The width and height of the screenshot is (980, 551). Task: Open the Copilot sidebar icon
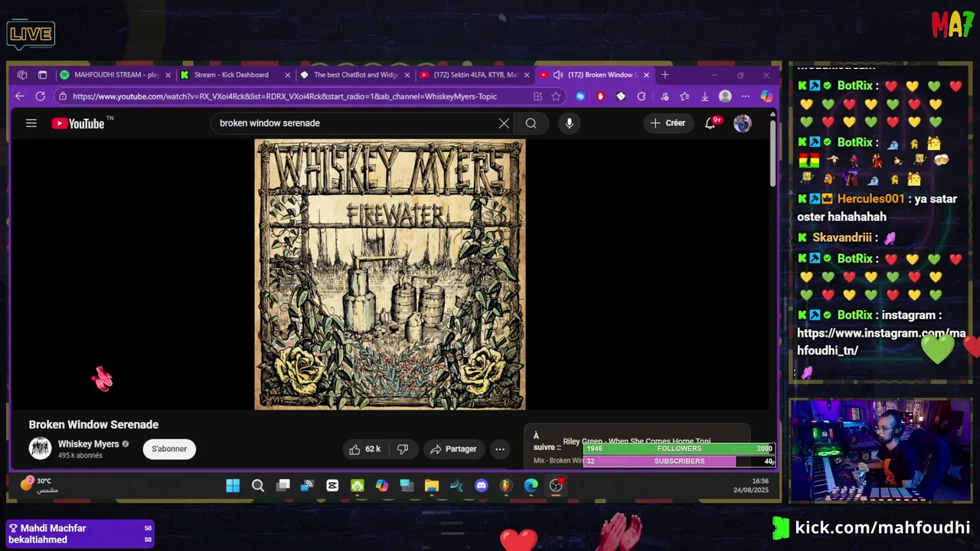[766, 96]
